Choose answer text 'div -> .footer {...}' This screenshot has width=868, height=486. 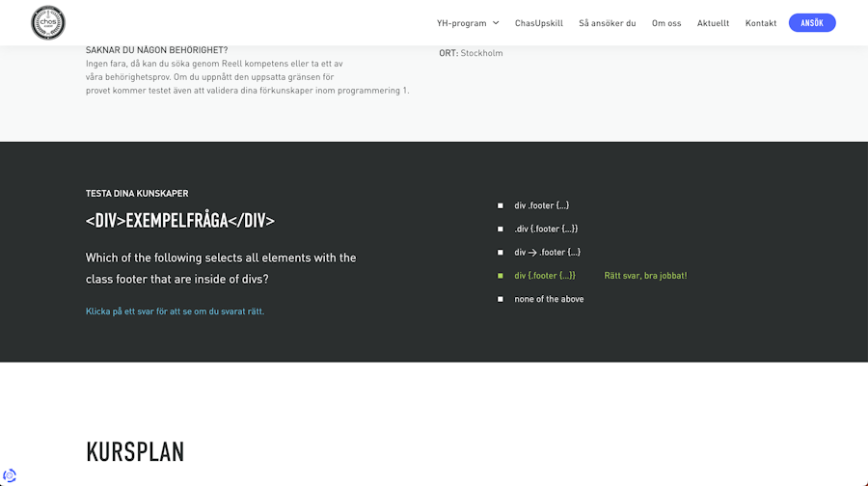coord(547,252)
